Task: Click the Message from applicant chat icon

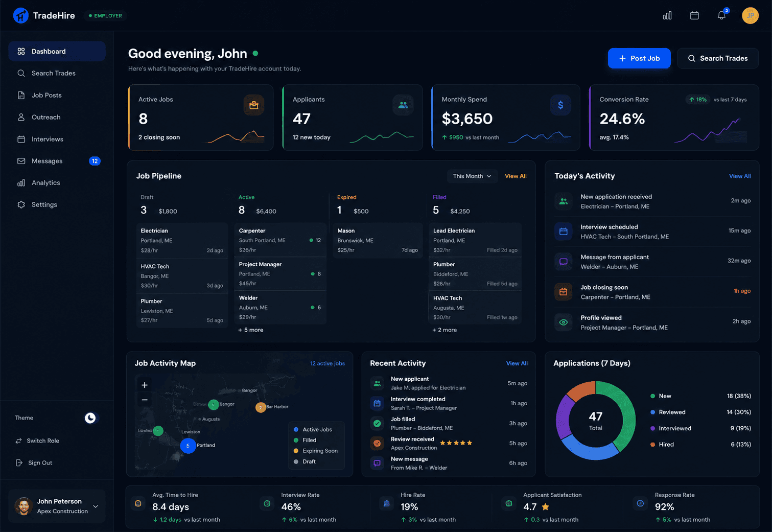Action: pyautogui.click(x=564, y=262)
